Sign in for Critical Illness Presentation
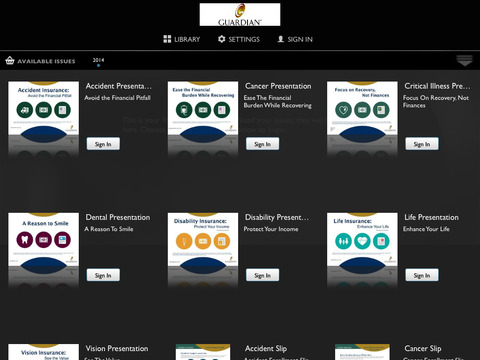 [x=422, y=144]
